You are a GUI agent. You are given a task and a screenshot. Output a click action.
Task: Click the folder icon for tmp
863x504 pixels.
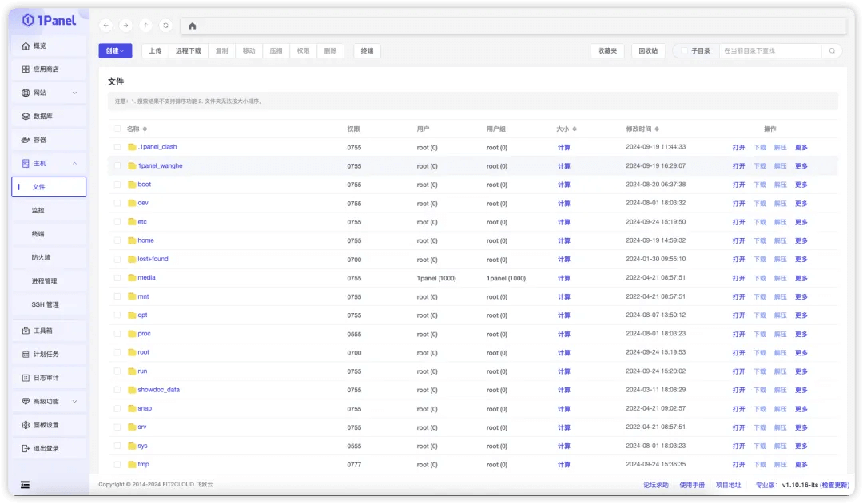coord(132,464)
